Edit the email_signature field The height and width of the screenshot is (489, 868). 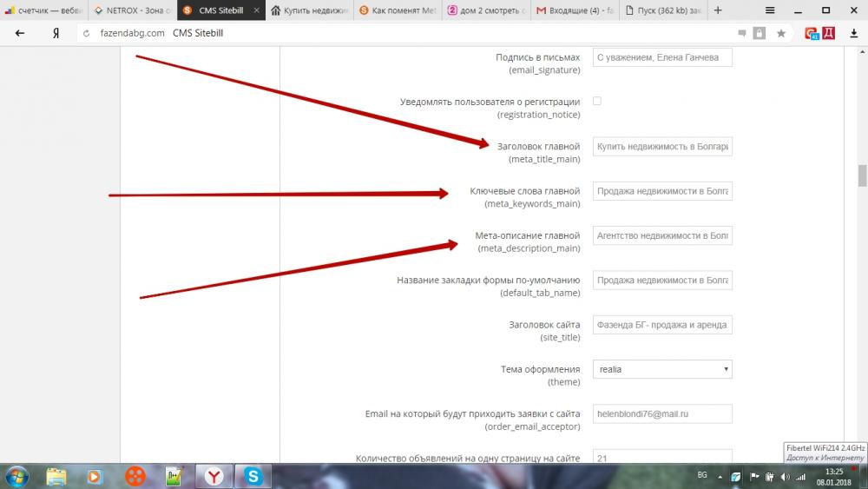coord(662,57)
